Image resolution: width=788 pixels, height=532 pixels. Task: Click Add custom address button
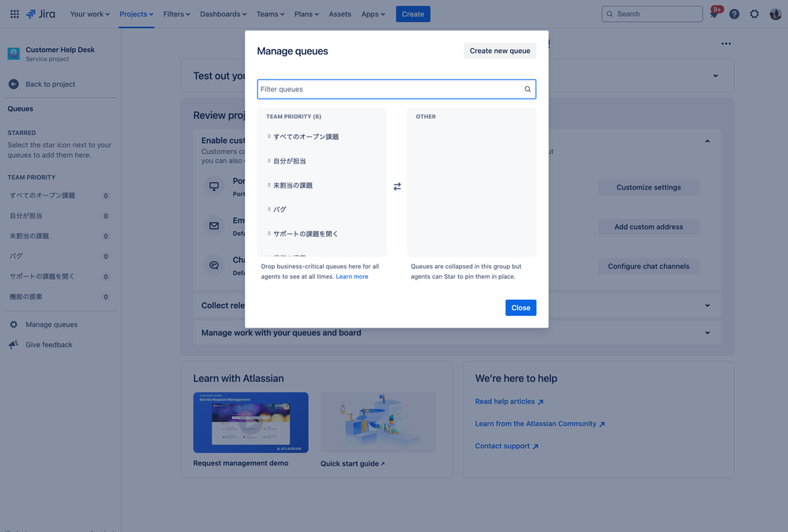648,227
